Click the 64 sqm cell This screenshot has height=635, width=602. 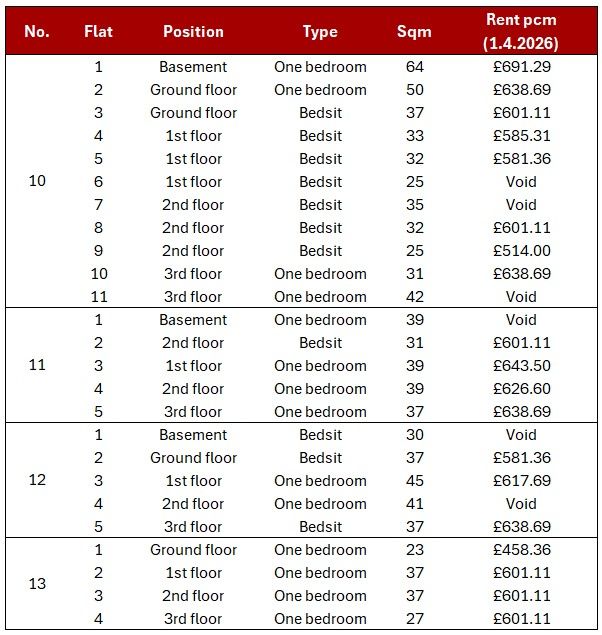[x=415, y=67]
